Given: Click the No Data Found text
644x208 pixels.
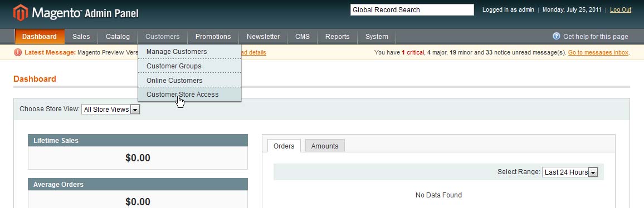Looking at the screenshot, I should tap(438, 195).
